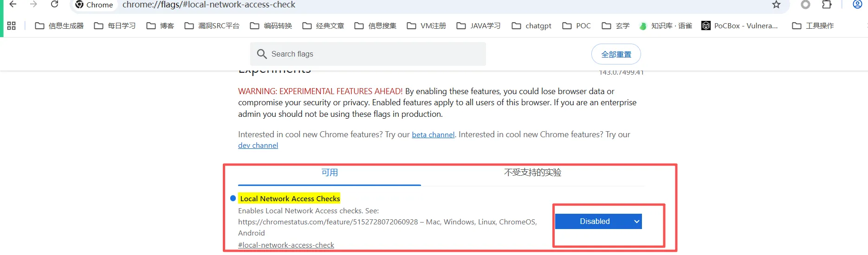Open the 工具操作 bookmark folder
Image resolution: width=868 pixels, height=255 pixels.
pyautogui.click(x=813, y=25)
